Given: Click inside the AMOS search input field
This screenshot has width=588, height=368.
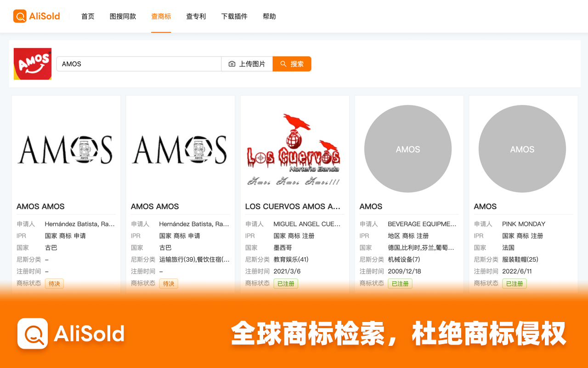Looking at the screenshot, I should [x=138, y=64].
